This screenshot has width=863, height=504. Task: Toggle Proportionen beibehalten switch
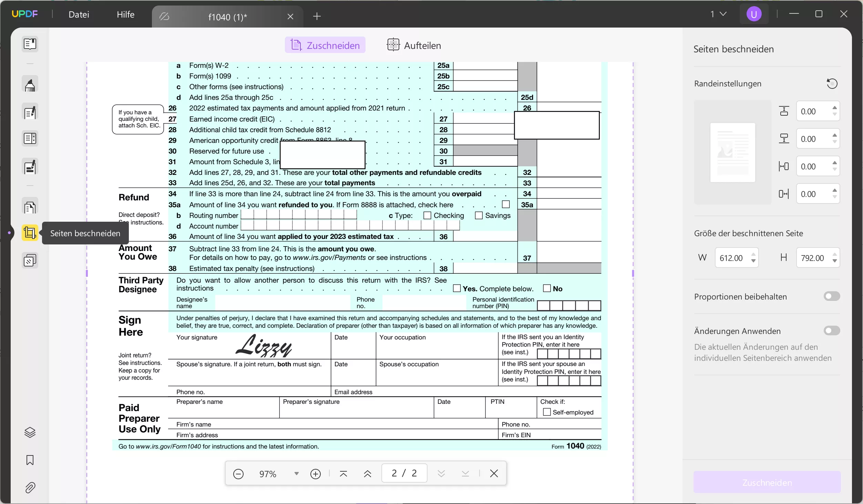[832, 296]
